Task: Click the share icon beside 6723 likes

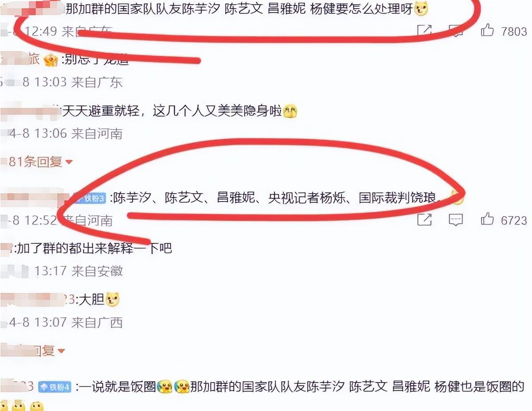Action: tap(425, 219)
